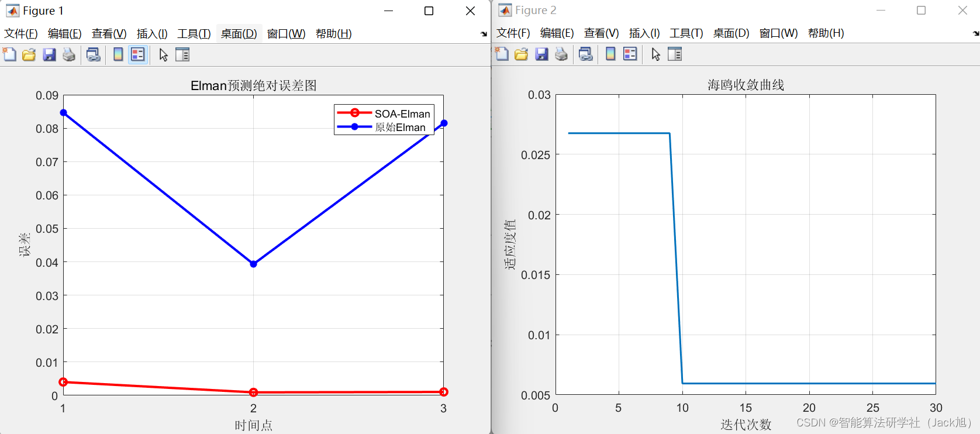Minimize the Figure 2 window
This screenshot has width=980, height=434.
(x=881, y=10)
